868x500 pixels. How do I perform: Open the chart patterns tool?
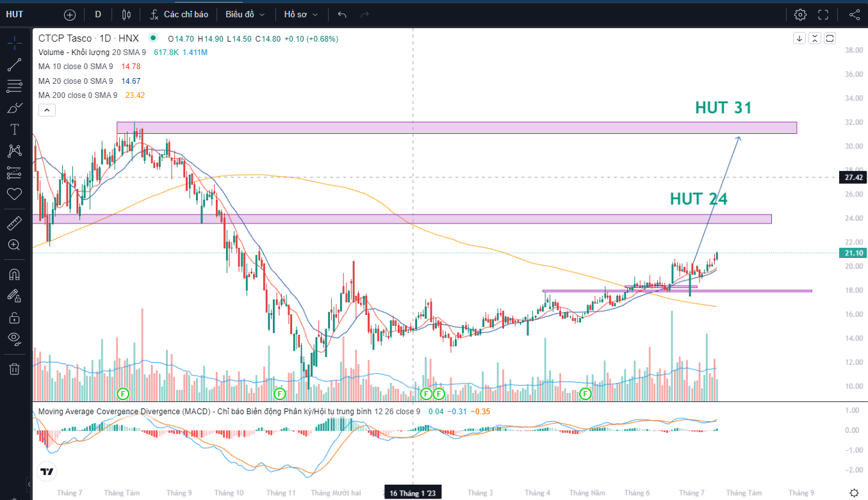click(14, 151)
